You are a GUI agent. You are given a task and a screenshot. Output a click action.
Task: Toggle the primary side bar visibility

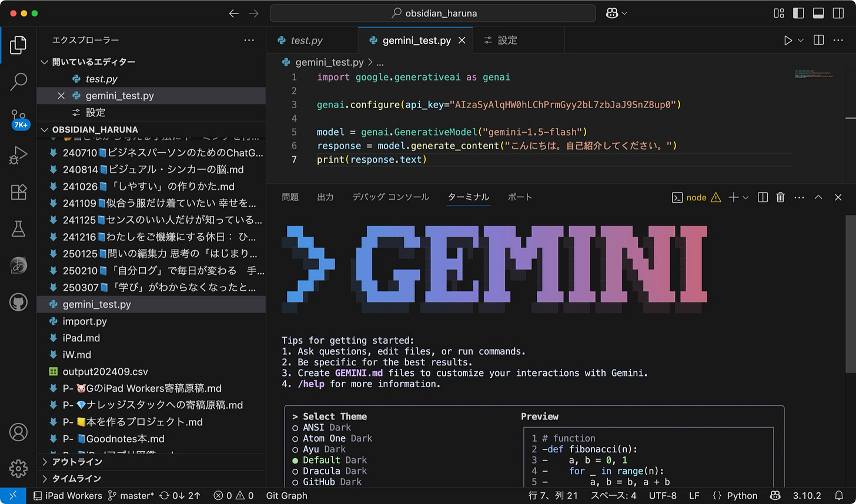[798, 13]
